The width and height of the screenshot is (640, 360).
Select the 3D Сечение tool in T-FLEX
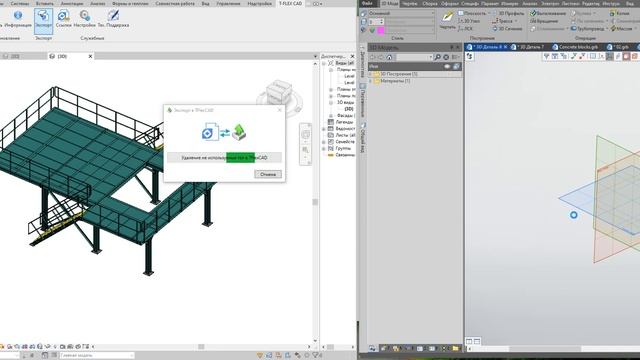[507, 29]
